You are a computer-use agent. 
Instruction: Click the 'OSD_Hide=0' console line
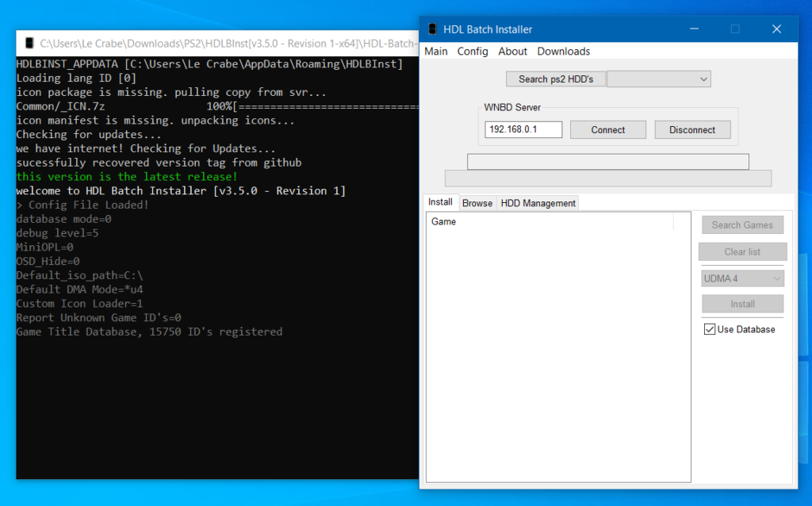tap(48, 261)
